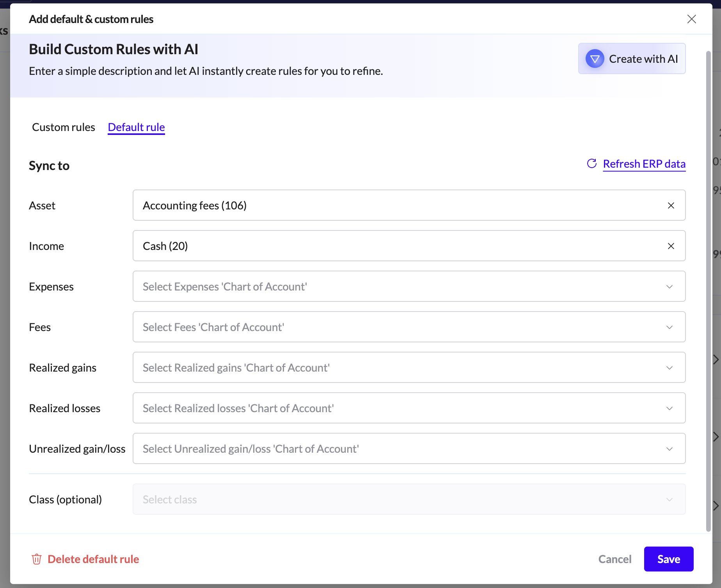Expand the Unrealized gain/loss dropdown chevron
721x588 pixels.
tap(669, 449)
